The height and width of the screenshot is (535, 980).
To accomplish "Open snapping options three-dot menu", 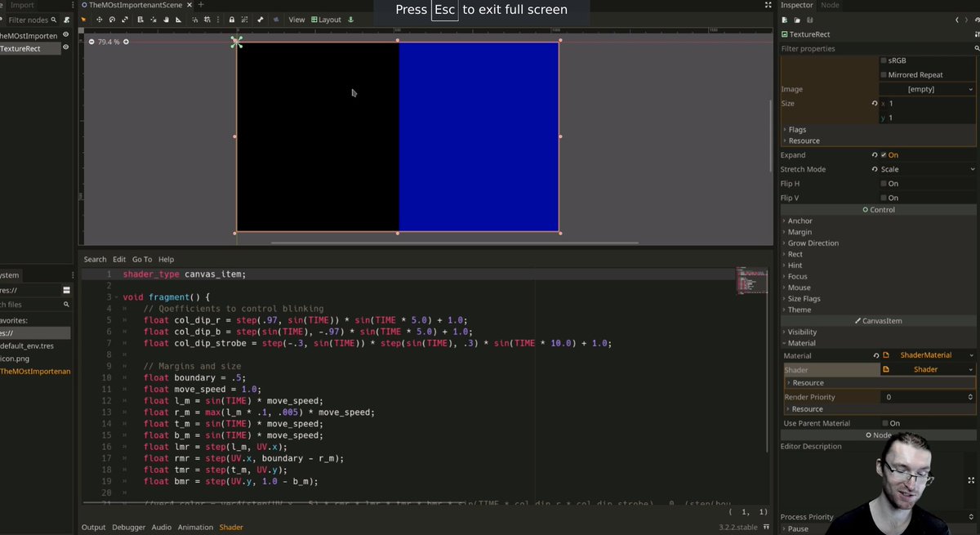I will [218, 20].
